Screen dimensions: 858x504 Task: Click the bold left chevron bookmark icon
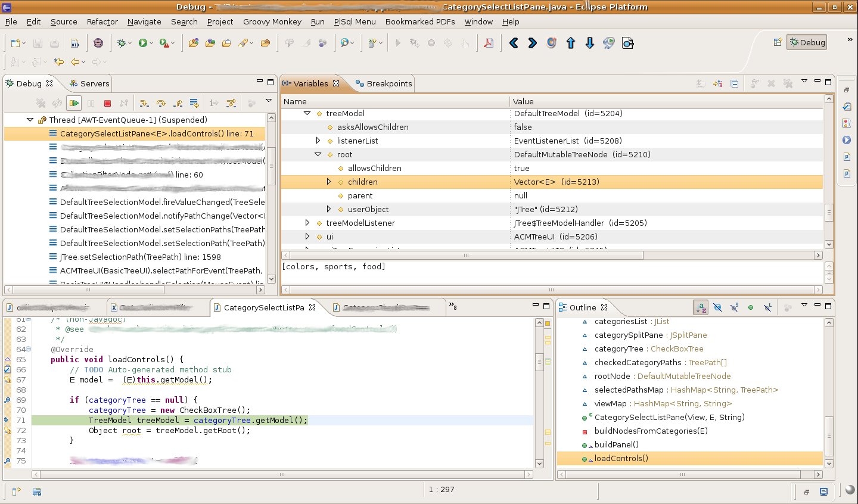(514, 43)
